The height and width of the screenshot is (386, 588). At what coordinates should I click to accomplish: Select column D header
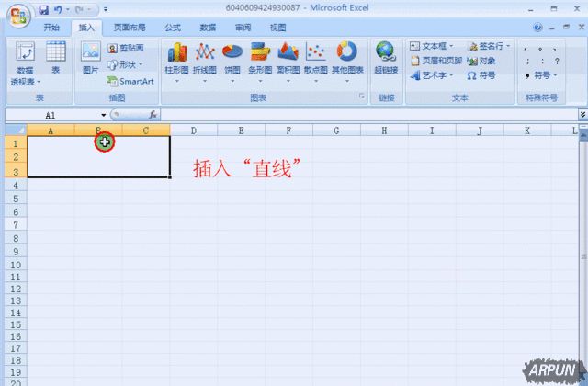click(x=194, y=131)
